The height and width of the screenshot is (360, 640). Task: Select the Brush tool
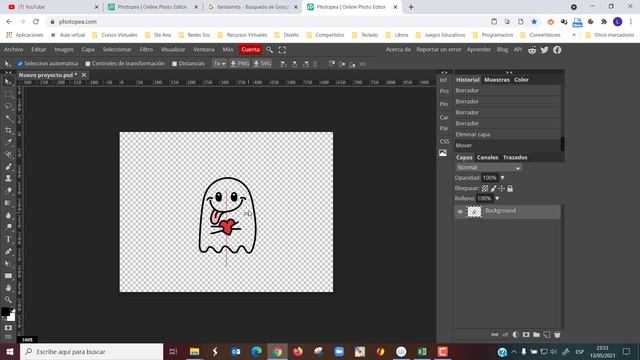(8, 167)
